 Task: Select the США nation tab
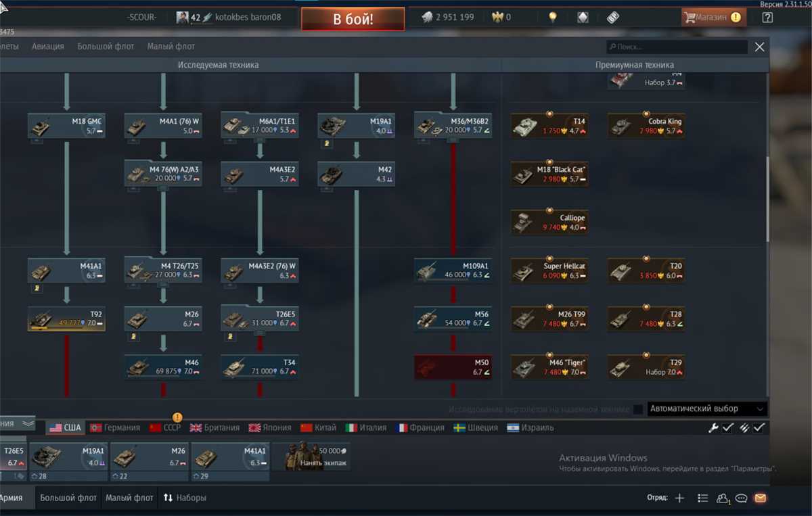point(66,427)
